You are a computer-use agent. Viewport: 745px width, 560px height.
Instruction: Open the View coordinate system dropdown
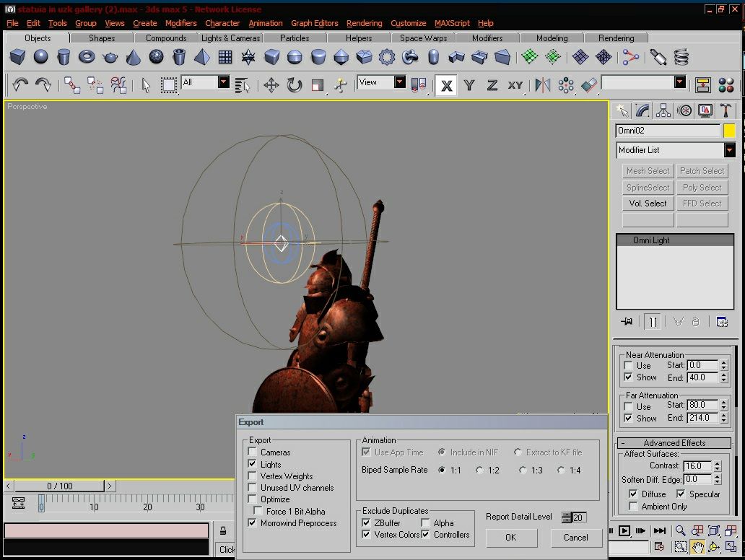pos(400,82)
